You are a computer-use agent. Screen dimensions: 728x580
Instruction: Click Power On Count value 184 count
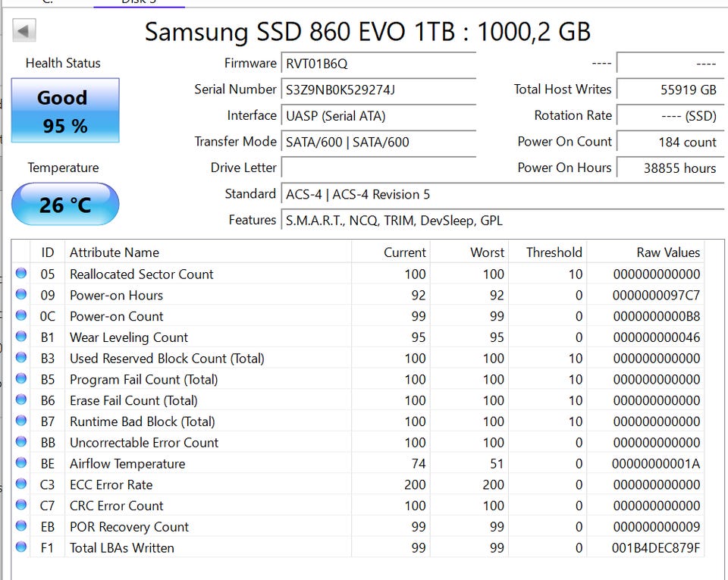[x=670, y=142]
